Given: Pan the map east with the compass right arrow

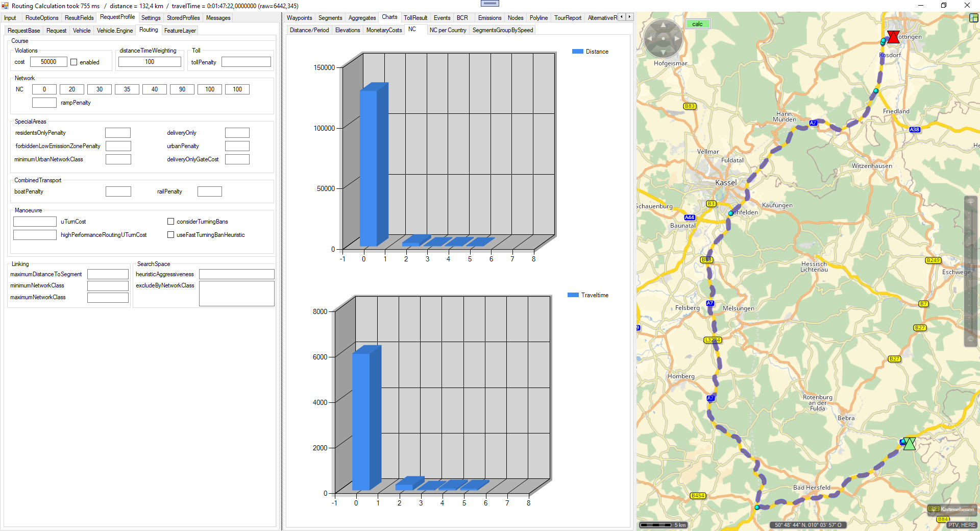Looking at the screenshot, I should click(x=677, y=38).
